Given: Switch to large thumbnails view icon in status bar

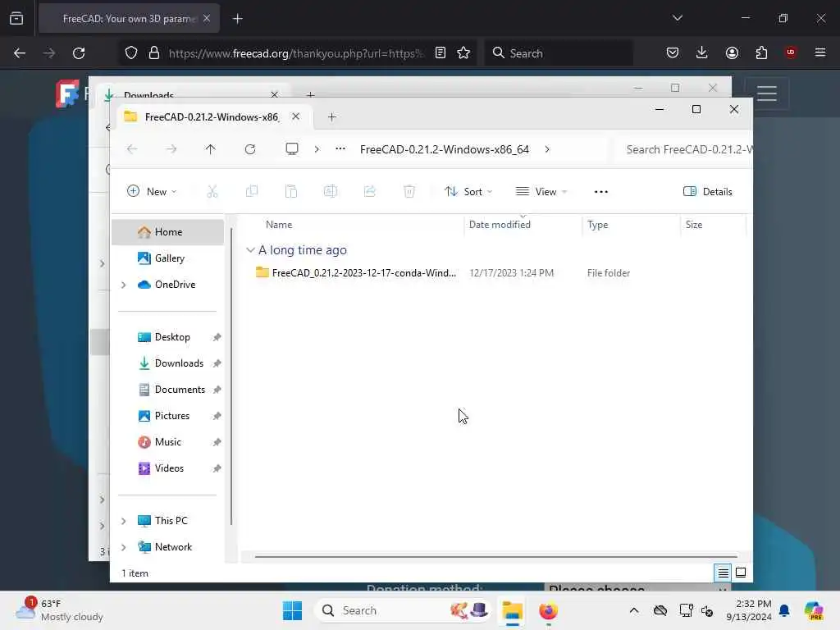Looking at the screenshot, I should pos(741,573).
